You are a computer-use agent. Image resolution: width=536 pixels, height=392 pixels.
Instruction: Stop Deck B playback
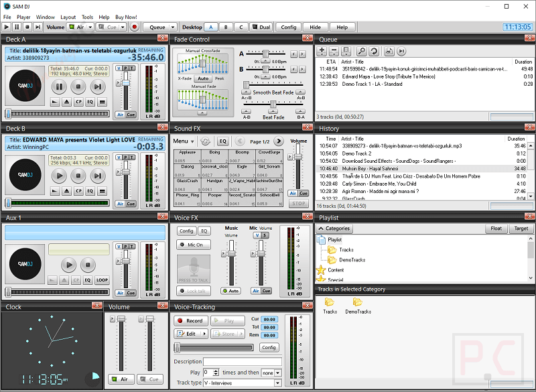(78, 176)
